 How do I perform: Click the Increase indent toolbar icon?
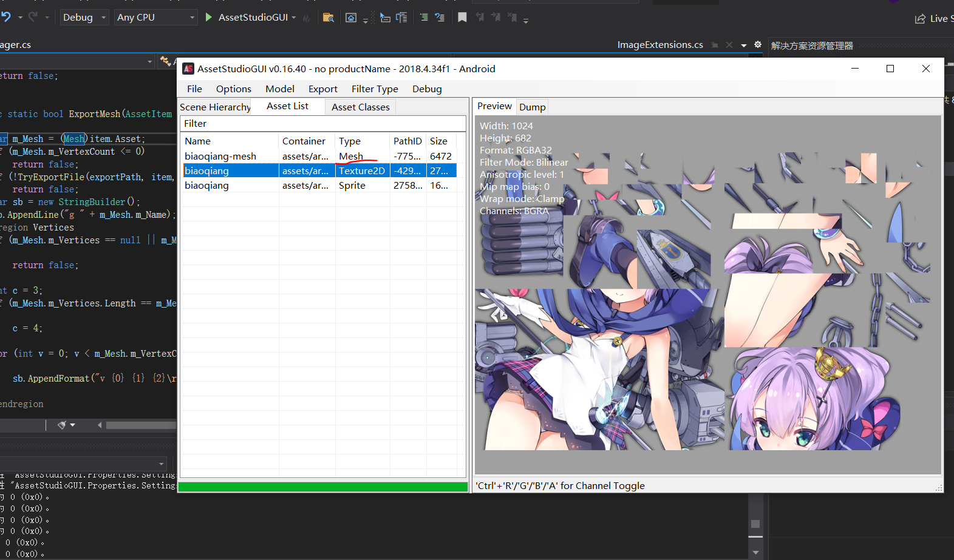pyautogui.click(x=440, y=18)
